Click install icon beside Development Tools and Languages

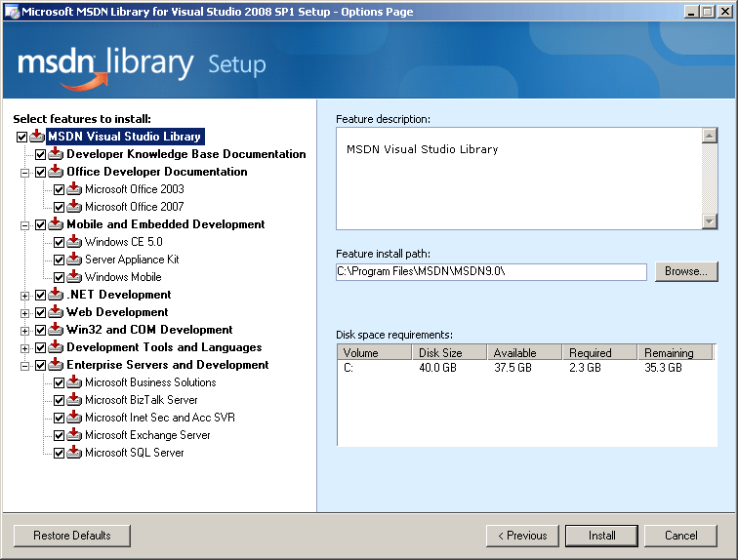tap(56, 347)
